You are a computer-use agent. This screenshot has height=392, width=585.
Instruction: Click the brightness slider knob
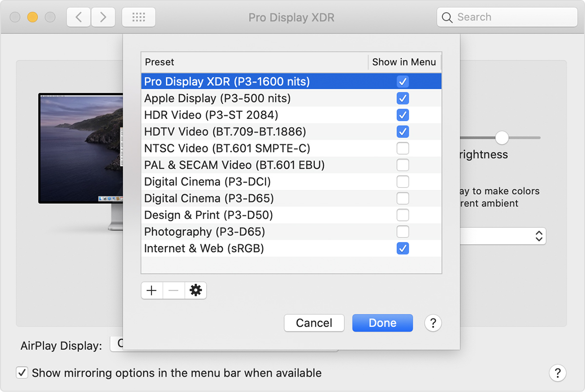point(502,137)
